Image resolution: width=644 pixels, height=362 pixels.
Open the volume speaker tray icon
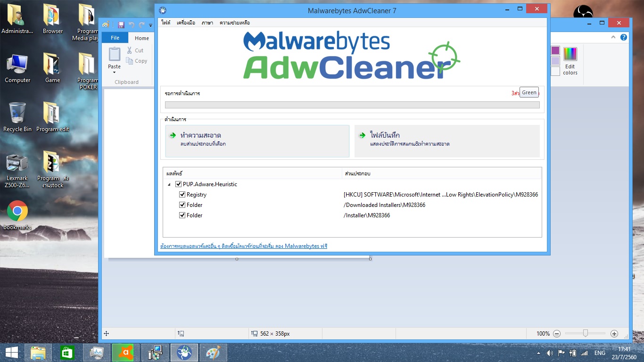pos(550,353)
